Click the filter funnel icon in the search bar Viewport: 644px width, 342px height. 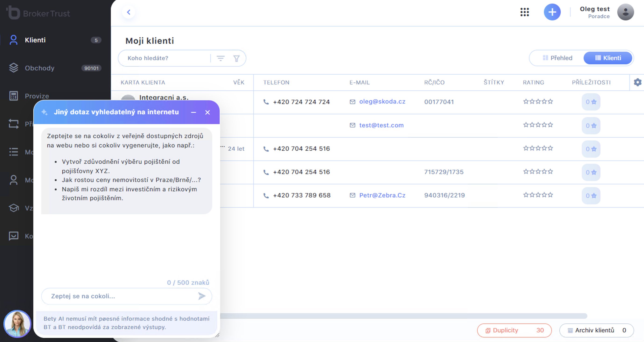(x=236, y=58)
